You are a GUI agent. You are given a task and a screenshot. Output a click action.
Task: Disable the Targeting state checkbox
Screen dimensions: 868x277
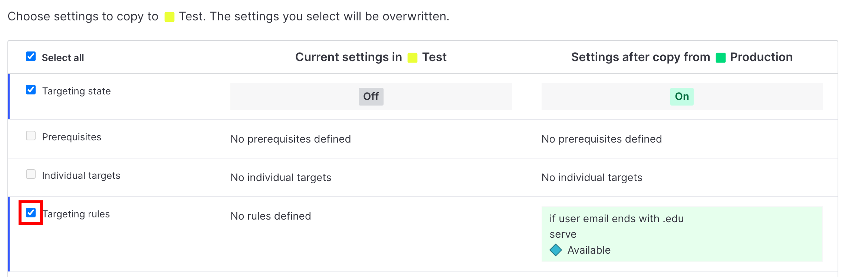pyautogui.click(x=30, y=89)
